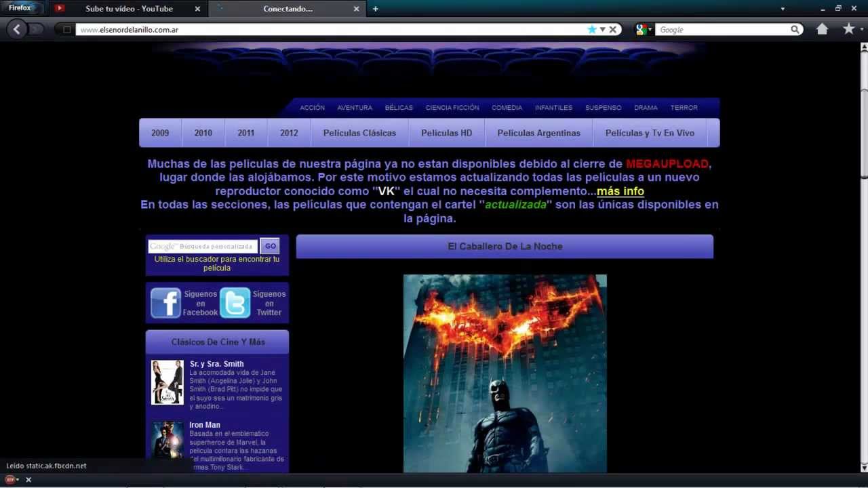Image resolution: width=868 pixels, height=488 pixels.
Task: Open the Peliculas HD menu
Action: pos(446,133)
